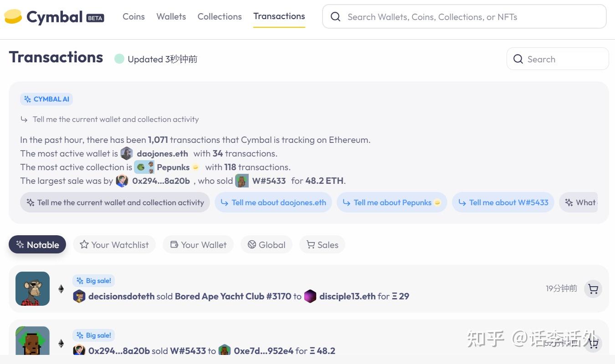Screen dimensions: 615x364
Task: Switch to Your Watchlist filter
Action: (x=114, y=245)
